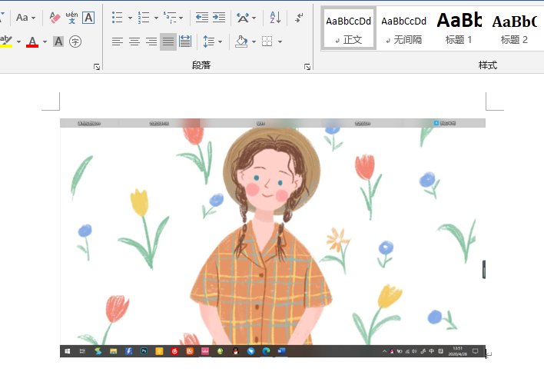Toggle Character Shading on text
This screenshot has height=392, width=544.
pos(58,42)
